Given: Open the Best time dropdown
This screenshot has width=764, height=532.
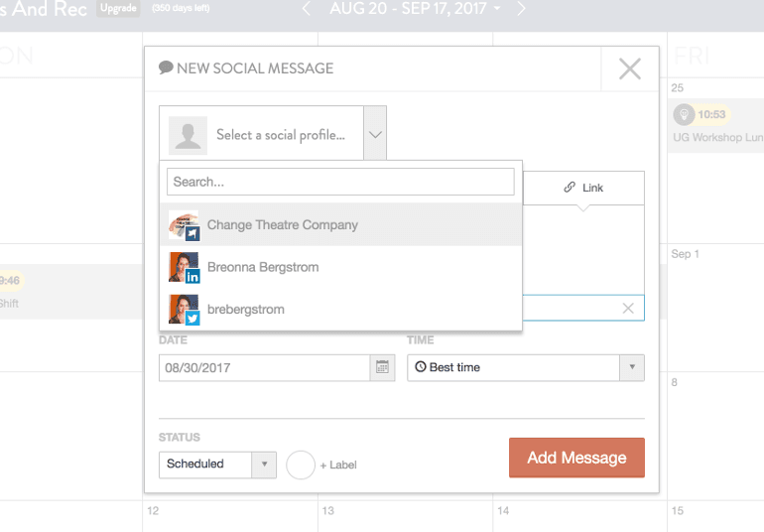Looking at the screenshot, I should [525, 367].
